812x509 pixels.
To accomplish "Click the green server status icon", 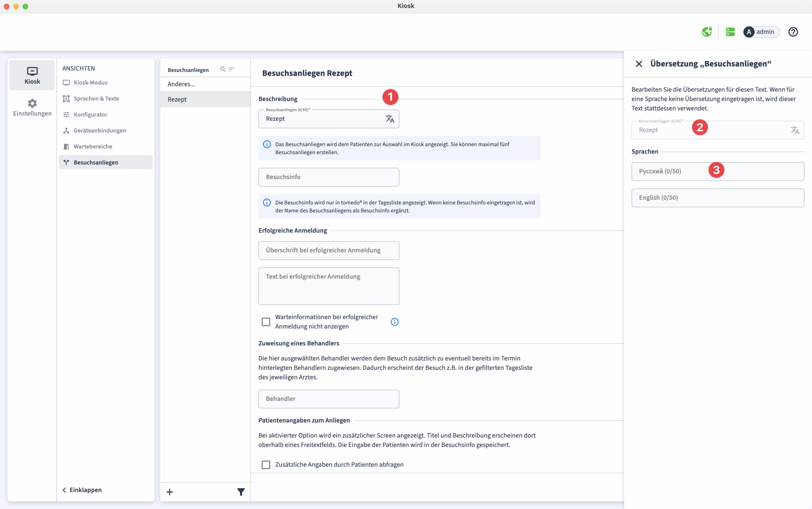I will coord(730,32).
